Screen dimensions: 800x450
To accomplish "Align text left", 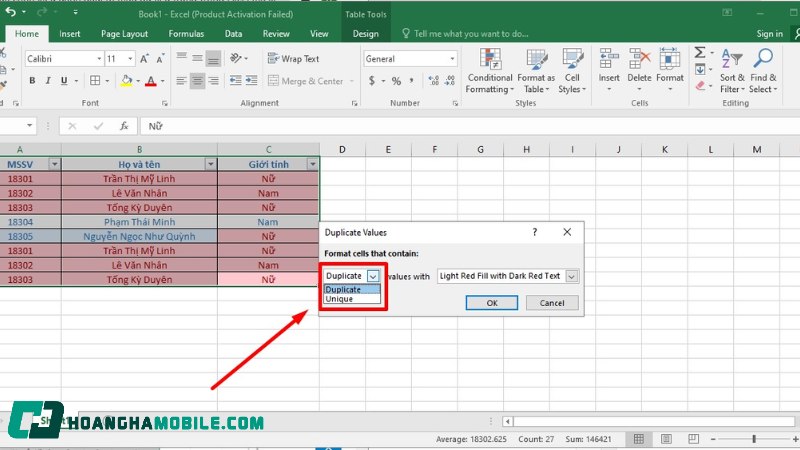I will click(x=182, y=81).
